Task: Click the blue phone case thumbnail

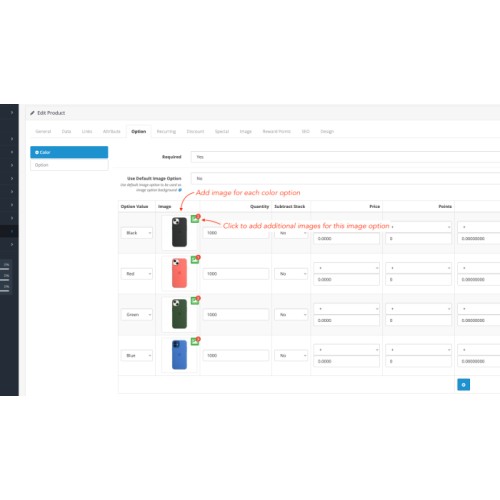Action: pos(179,355)
